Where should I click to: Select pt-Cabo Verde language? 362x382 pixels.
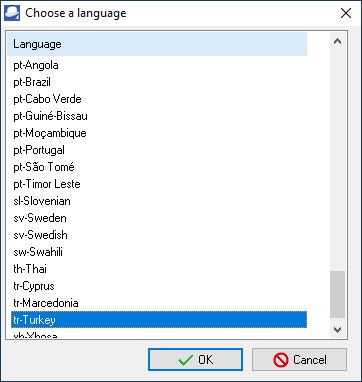[159, 99]
